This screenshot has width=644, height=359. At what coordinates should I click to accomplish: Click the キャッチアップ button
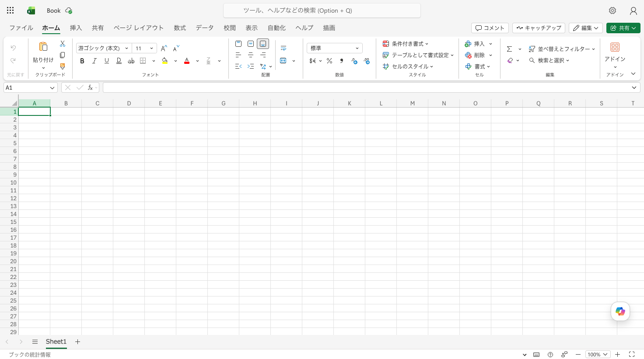pyautogui.click(x=539, y=28)
